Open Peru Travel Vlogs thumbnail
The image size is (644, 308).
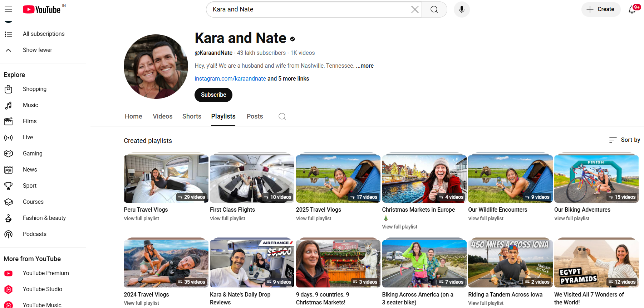pos(166,179)
